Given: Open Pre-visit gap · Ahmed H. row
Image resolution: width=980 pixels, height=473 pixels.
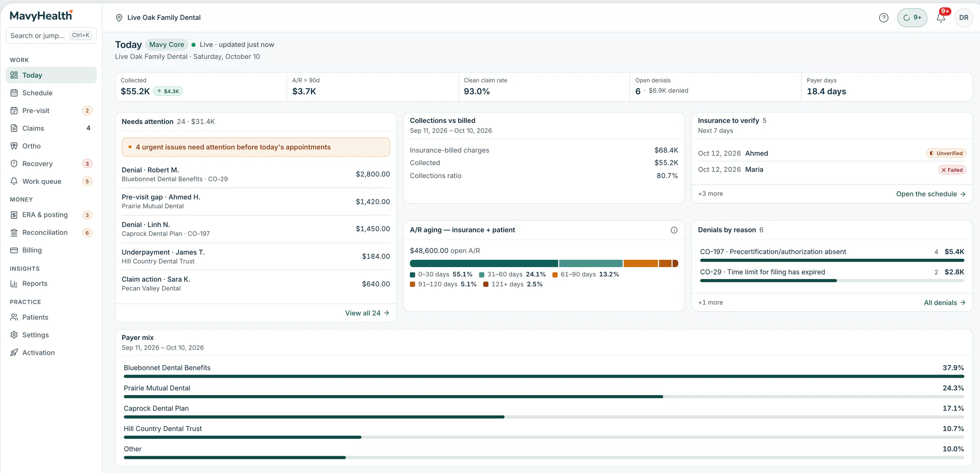Looking at the screenshot, I should [x=256, y=201].
